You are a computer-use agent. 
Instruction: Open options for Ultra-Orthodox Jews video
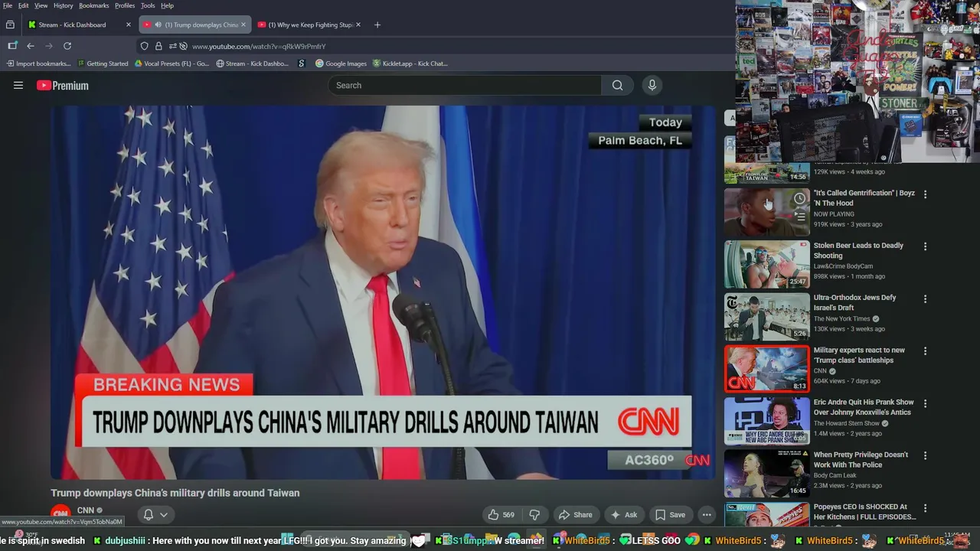click(x=925, y=298)
